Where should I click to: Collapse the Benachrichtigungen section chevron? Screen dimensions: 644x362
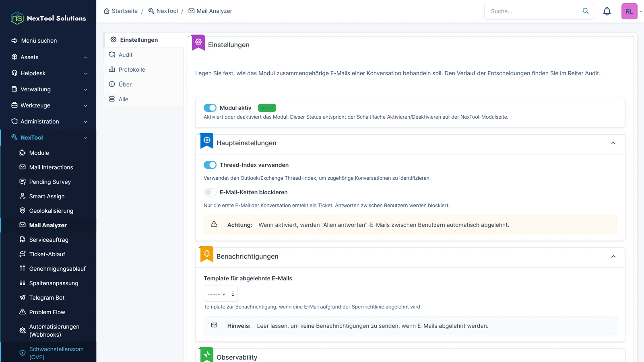click(613, 257)
